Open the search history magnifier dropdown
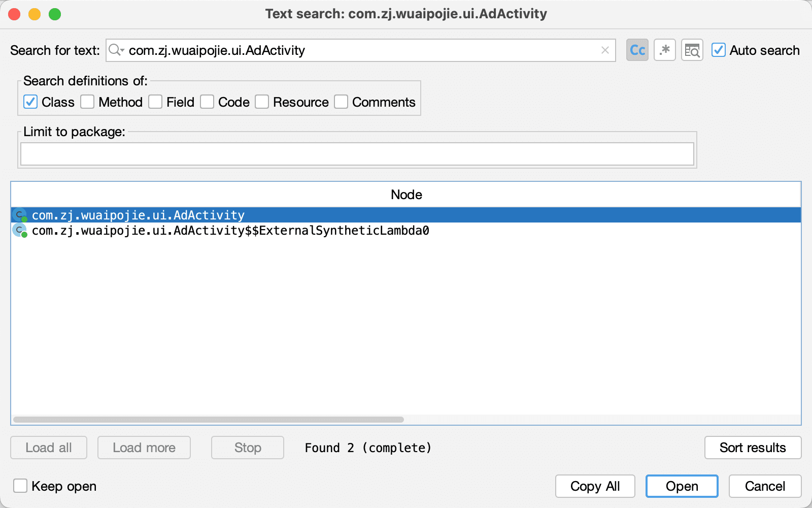812x508 pixels. point(117,50)
